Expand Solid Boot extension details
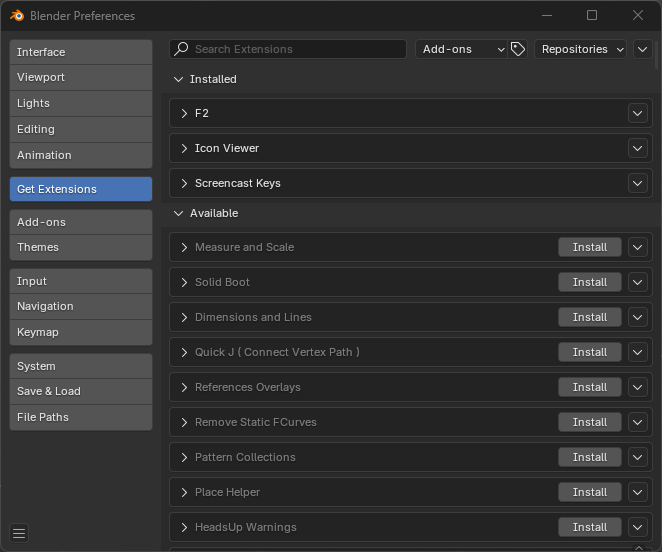The height and width of the screenshot is (552, 662). pos(184,282)
